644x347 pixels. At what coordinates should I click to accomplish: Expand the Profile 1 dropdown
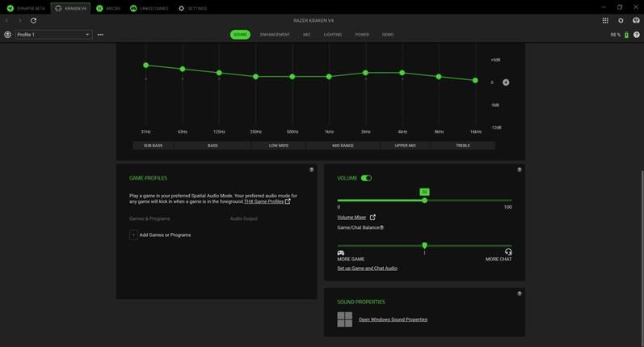point(54,35)
